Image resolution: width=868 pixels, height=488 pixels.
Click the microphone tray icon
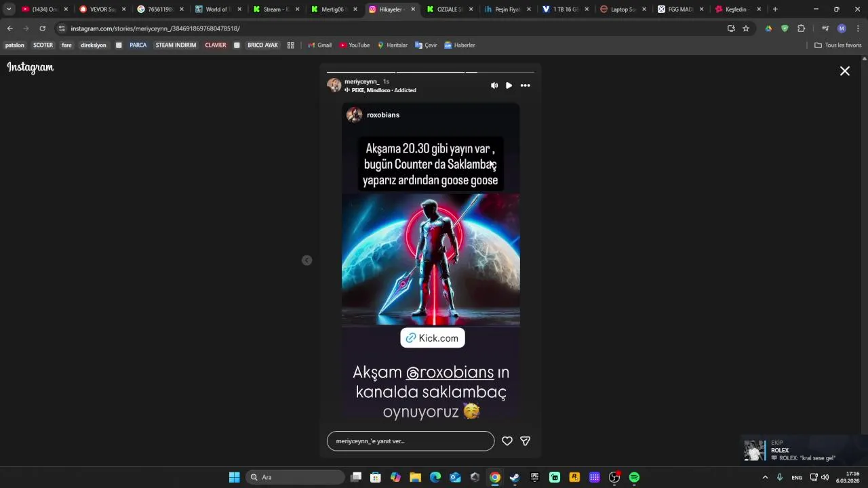[780, 477]
